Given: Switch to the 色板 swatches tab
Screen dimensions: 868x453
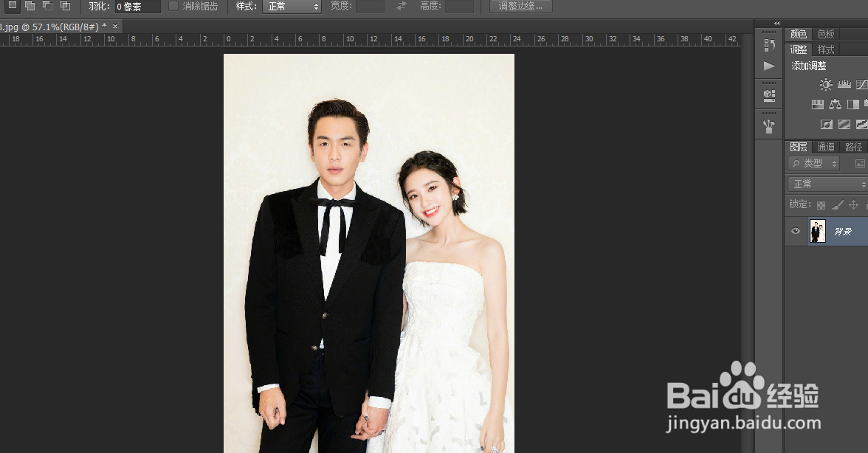Looking at the screenshot, I should [x=826, y=34].
